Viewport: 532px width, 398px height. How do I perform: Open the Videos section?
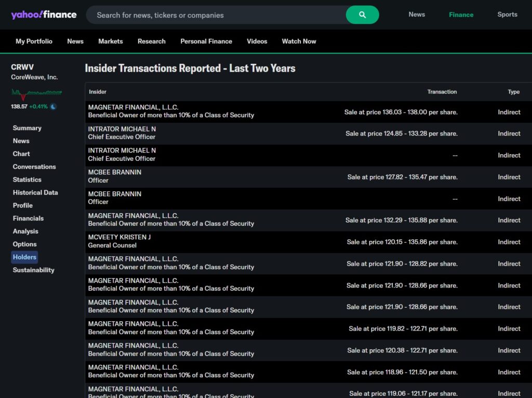click(257, 42)
